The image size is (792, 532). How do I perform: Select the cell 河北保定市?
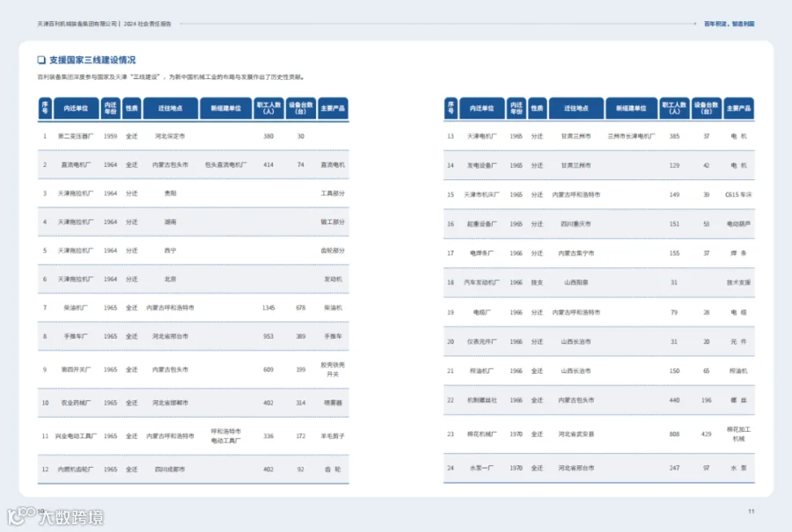[x=170, y=136]
